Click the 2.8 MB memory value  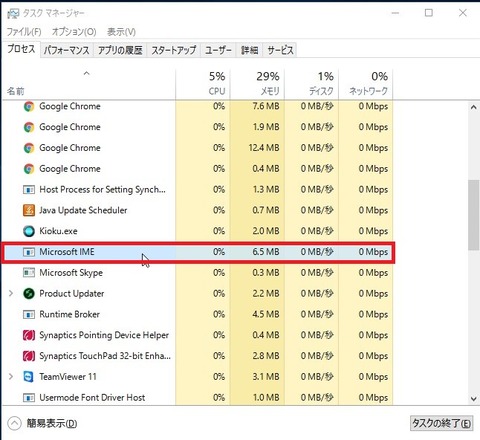pyautogui.click(x=266, y=356)
